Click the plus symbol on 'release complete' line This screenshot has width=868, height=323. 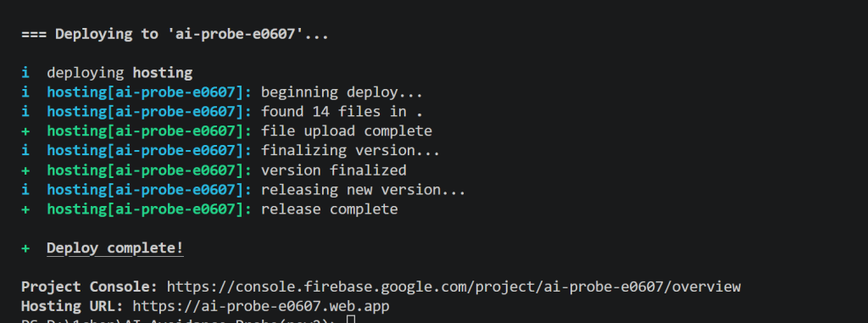pyautogui.click(x=25, y=209)
